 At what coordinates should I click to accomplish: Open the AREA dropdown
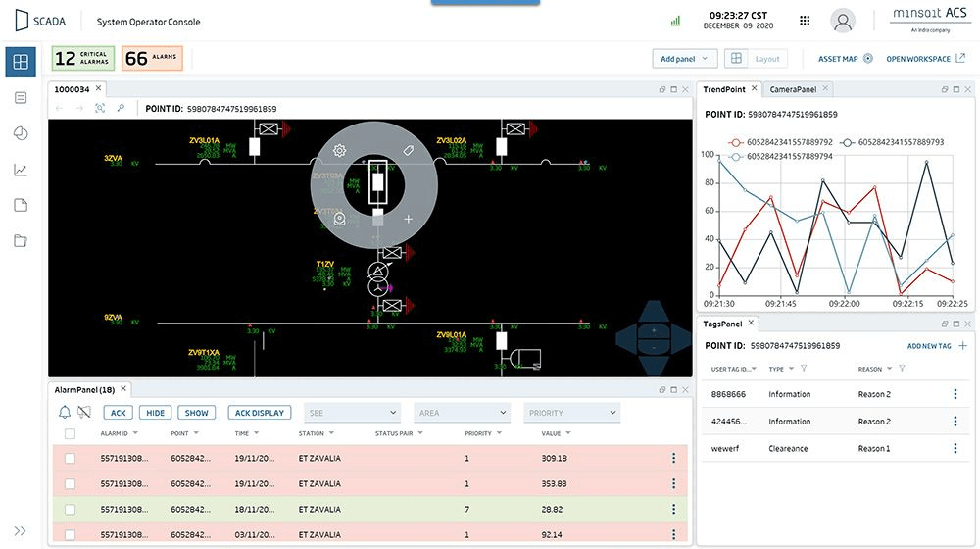[x=462, y=413]
